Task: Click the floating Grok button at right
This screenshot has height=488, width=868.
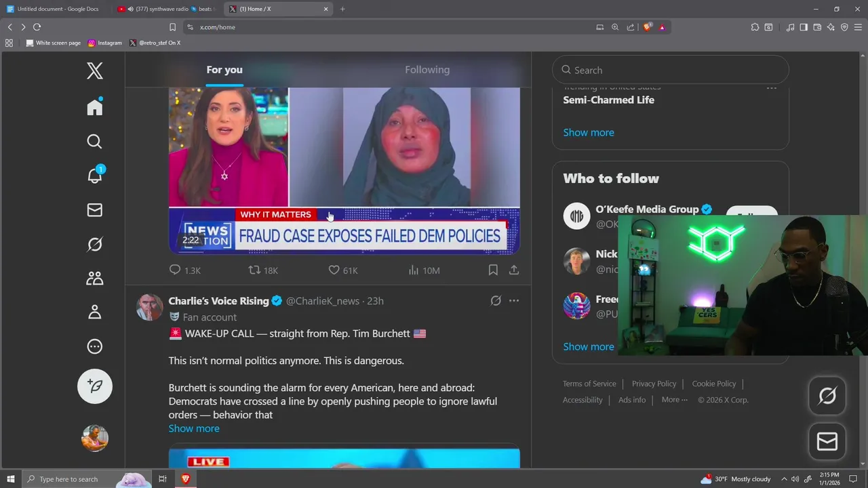Action: 827,396
